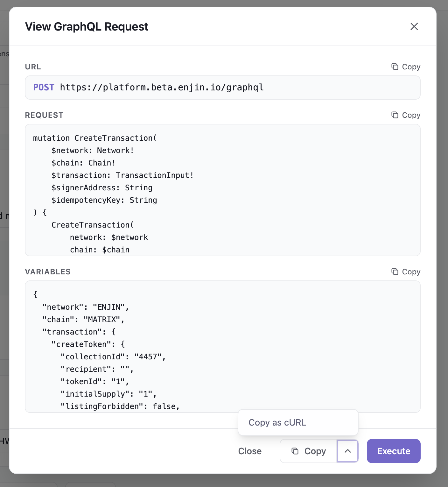Click the "$idempotencyKey: String" line
This screenshot has width=448, height=487.
point(104,200)
